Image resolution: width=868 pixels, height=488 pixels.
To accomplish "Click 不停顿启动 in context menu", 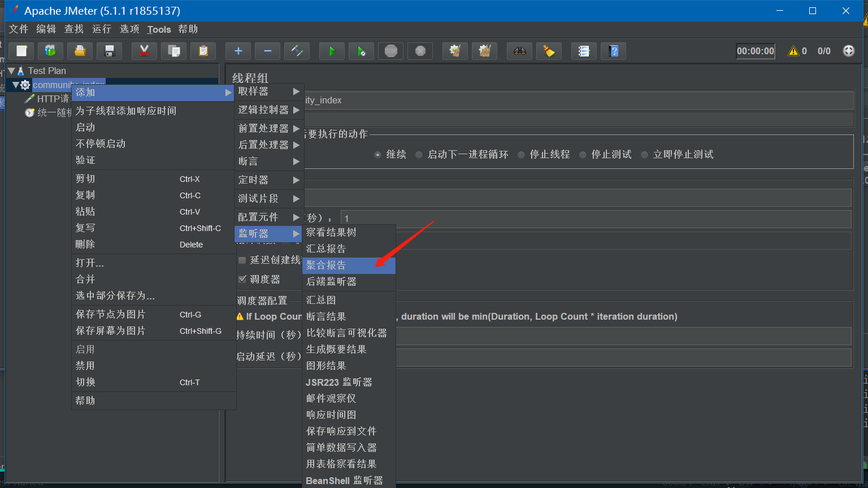I will [153, 143].
